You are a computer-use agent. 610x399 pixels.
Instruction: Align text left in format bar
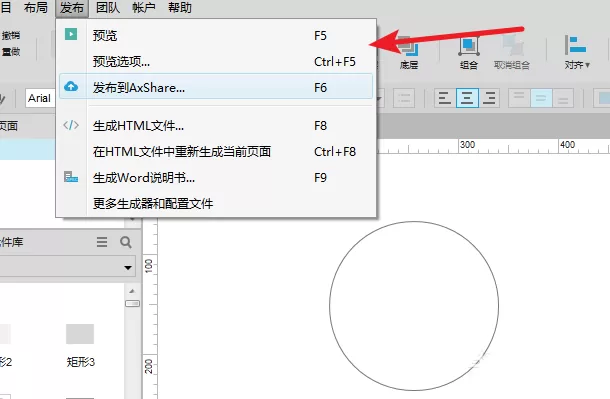(445, 98)
